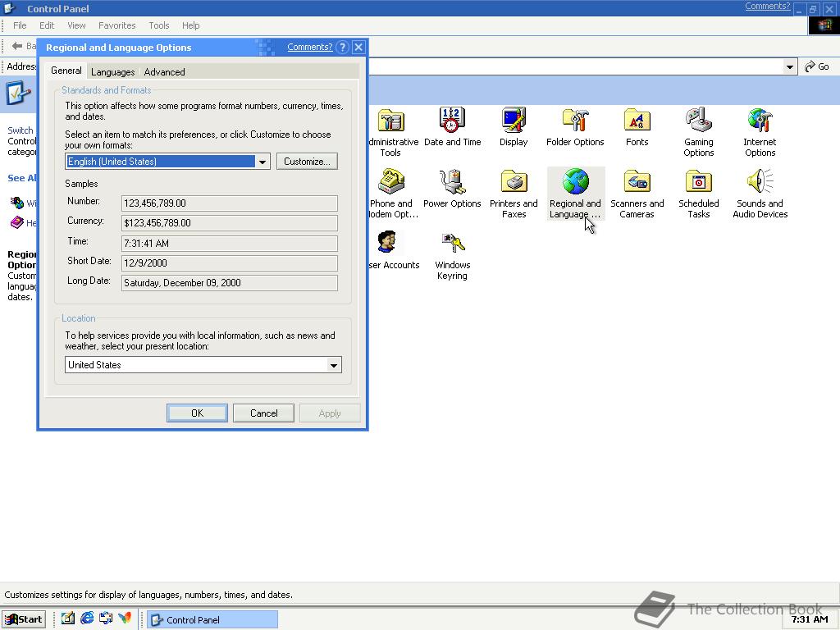Image resolution: width=840 pixels, height=630 pixels.
Task: Click Control Panel taskbar button
Action: point(212,619)
